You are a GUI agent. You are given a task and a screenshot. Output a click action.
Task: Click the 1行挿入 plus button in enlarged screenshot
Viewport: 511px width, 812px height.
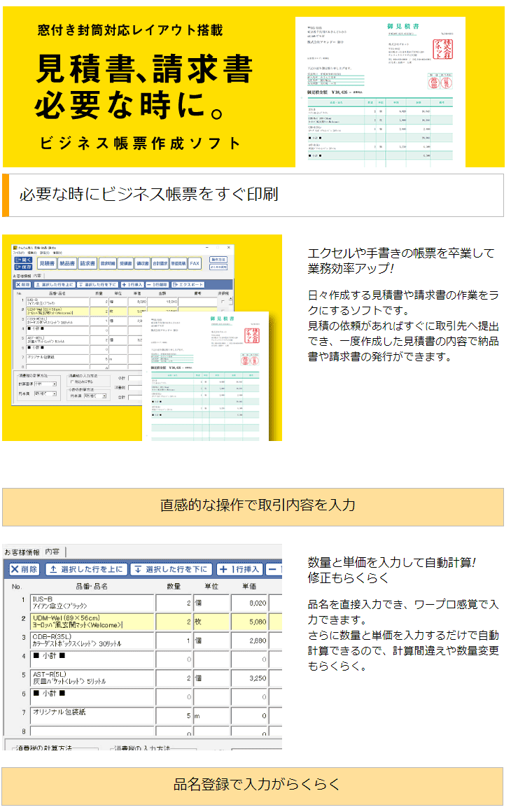pos(239,569)
